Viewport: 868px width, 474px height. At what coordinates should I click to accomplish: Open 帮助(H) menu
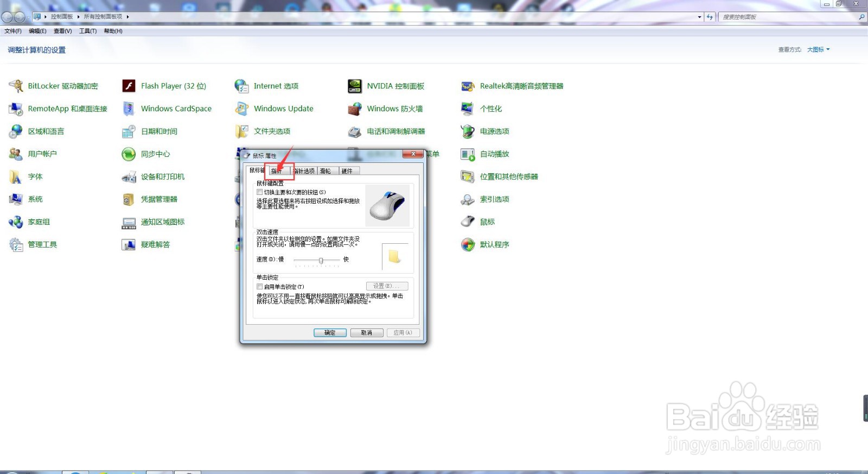point(113,31)
